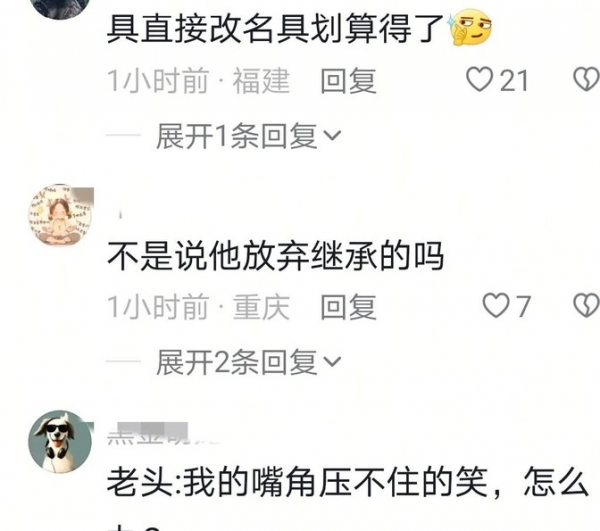Image resolution: width=600 pixels, height=531 pixels.
Task: Like the Chongqing comment with 7 likes
Action: (496, 305)
